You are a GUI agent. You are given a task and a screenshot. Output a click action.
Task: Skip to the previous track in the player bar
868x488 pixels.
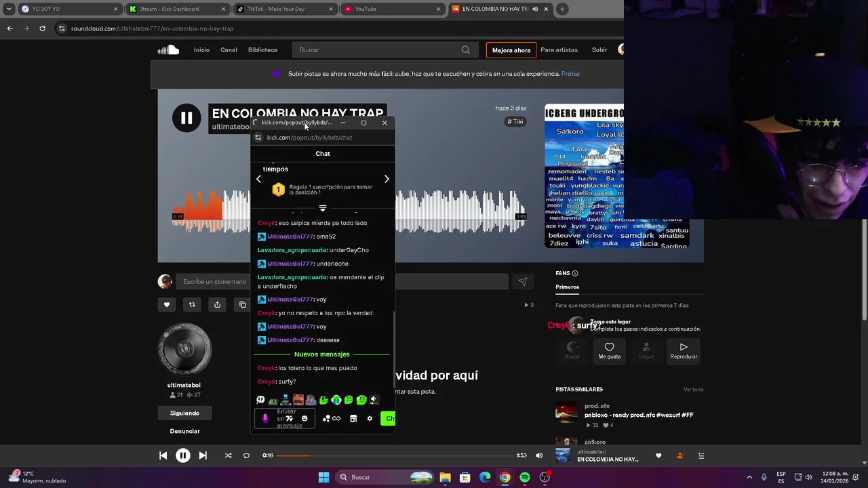[163, 455]
